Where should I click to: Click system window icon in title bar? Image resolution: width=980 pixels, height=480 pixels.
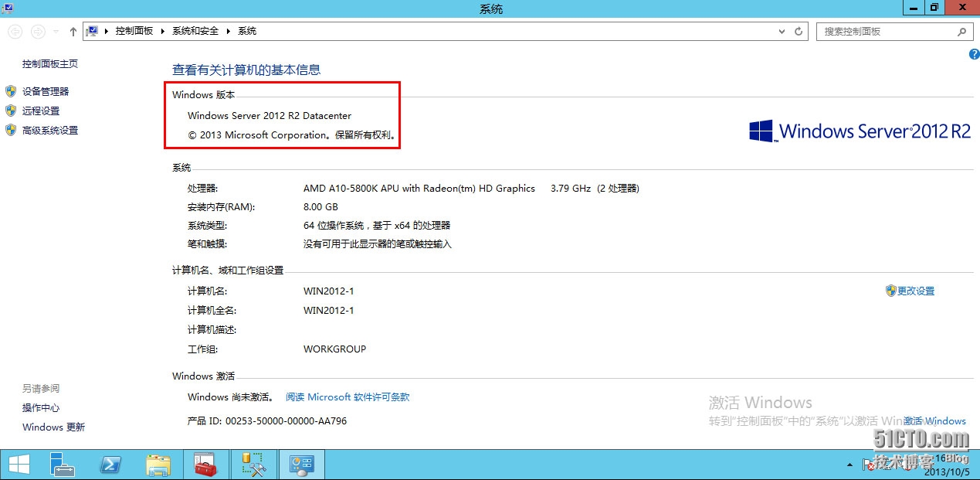point(7,7)
